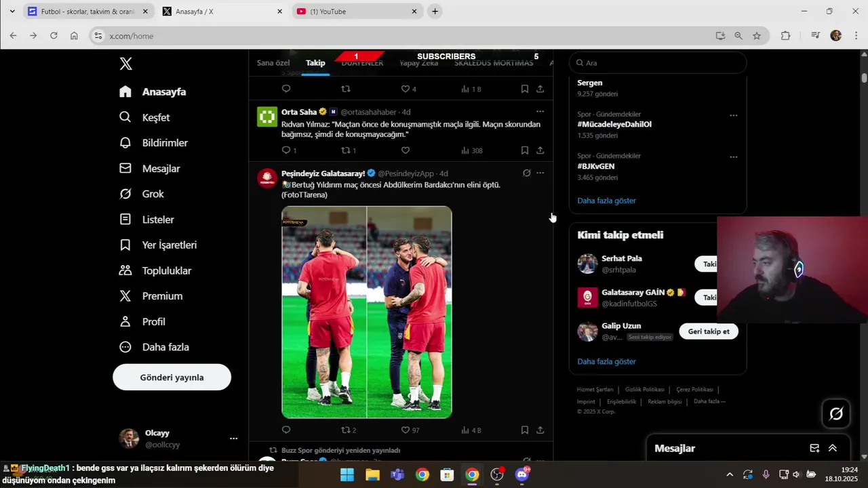This screenshot has width=868, height=488.
Task: Click Grok explain icon on Peşindeyiz Galatasaray post
Action: point(526,173)
